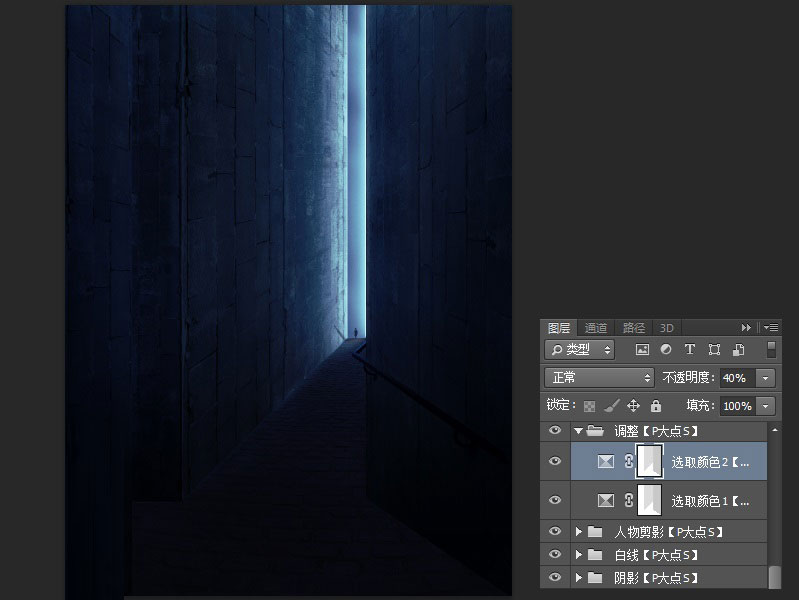Screen dimensions: 799x600
Task: Click the layers list scrollbar thumb
Action: coord(775,577)
